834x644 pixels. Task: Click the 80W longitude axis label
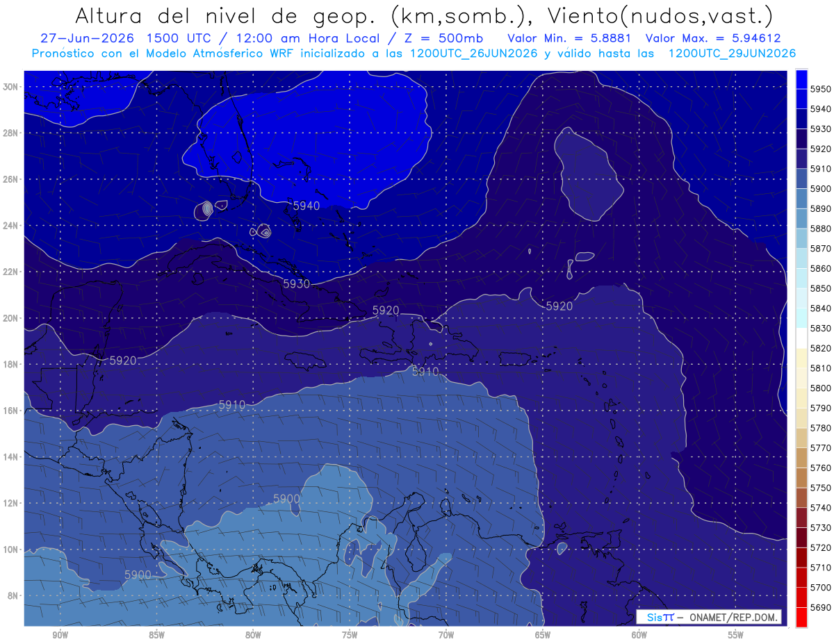(x=253, y=635)
